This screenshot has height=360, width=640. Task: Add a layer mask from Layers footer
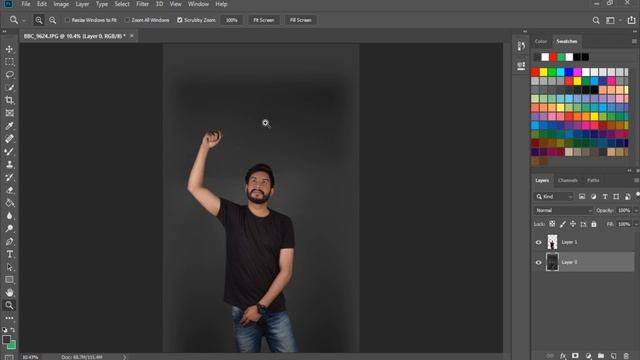575,356
